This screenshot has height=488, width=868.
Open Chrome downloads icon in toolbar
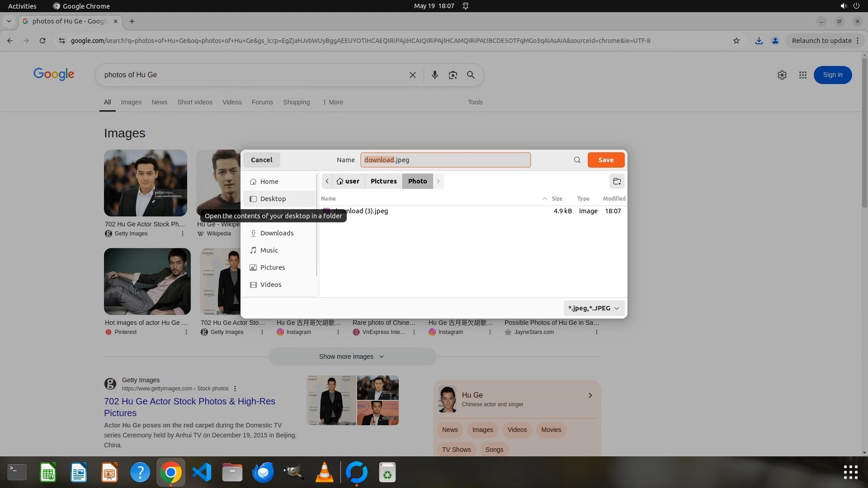pyautogui.click(x=759, y=41)
